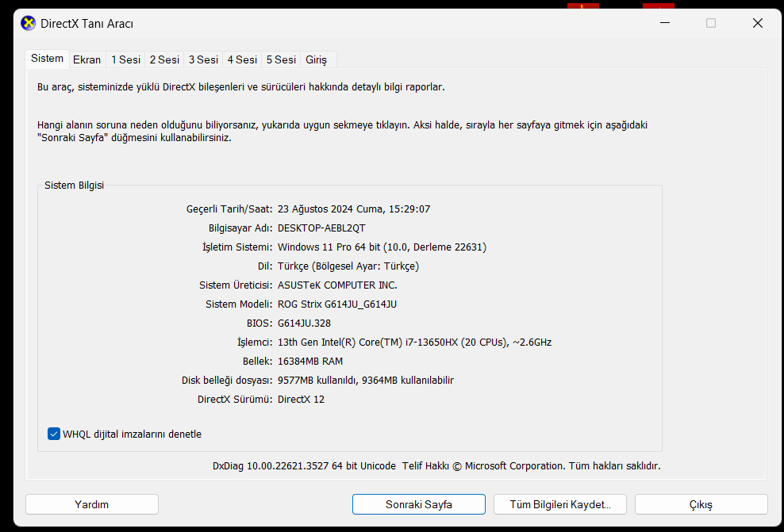Click the İşlemci label
Screen dimensions: 784x532
[x=255, y=342]
